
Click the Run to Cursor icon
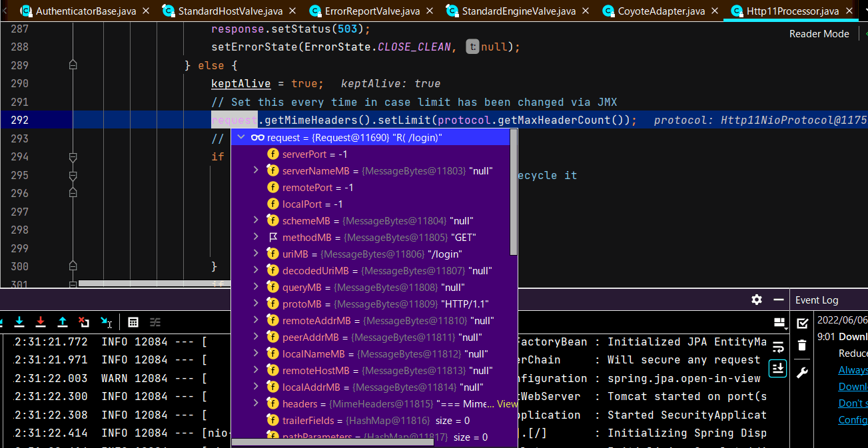(106, 322)
